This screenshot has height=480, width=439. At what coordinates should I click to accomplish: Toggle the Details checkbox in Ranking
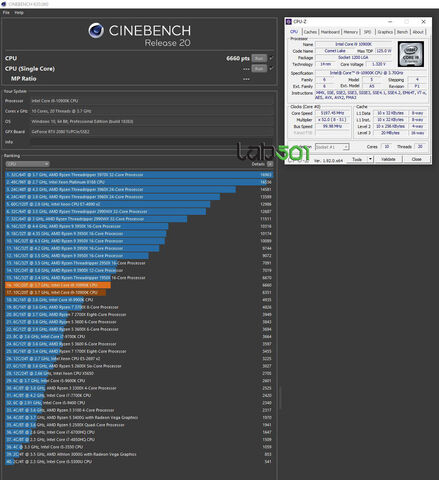coord(270,164)
